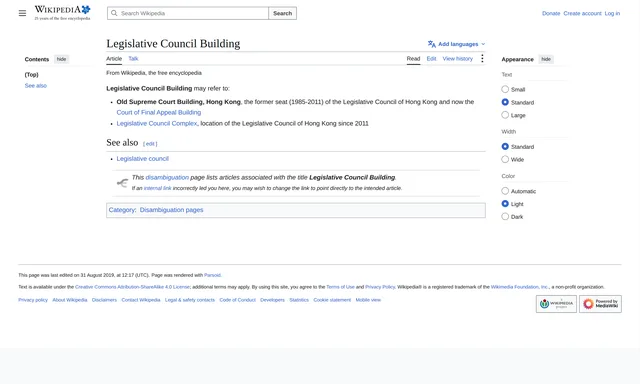Focus the Search Wikipedia field

coord(188,13)
